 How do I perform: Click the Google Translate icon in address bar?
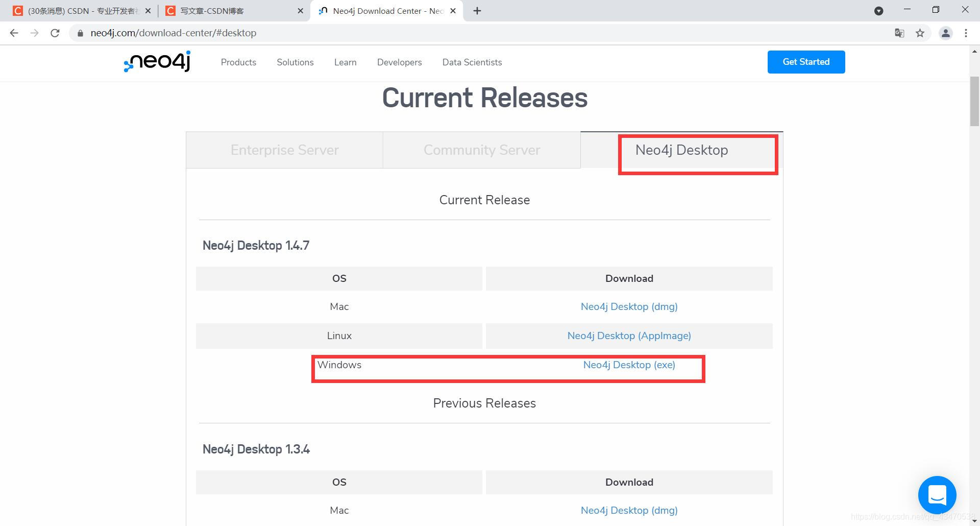899,33
